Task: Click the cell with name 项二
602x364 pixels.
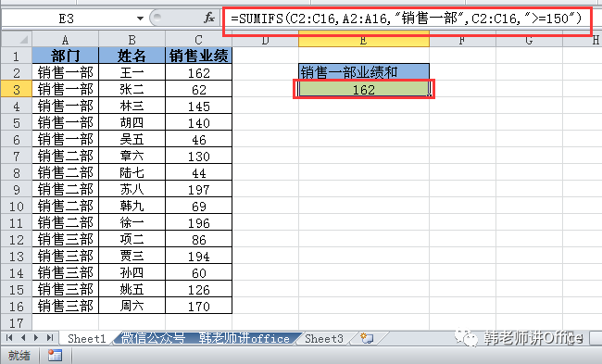Action: [132, 240]
